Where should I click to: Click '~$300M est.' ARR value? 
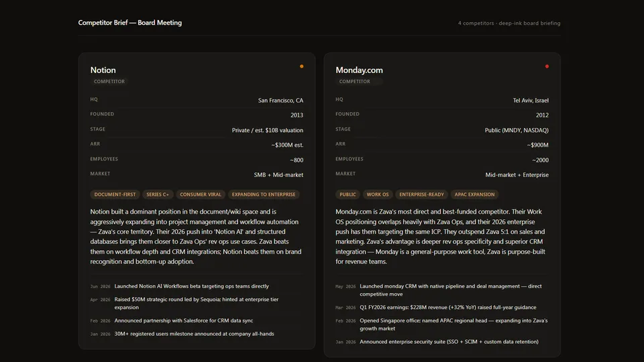point(287,145)
